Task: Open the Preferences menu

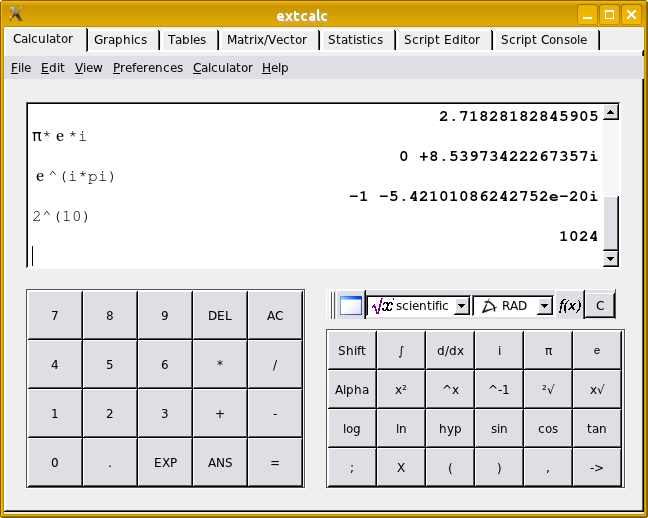Action: [x=148, y=67]
